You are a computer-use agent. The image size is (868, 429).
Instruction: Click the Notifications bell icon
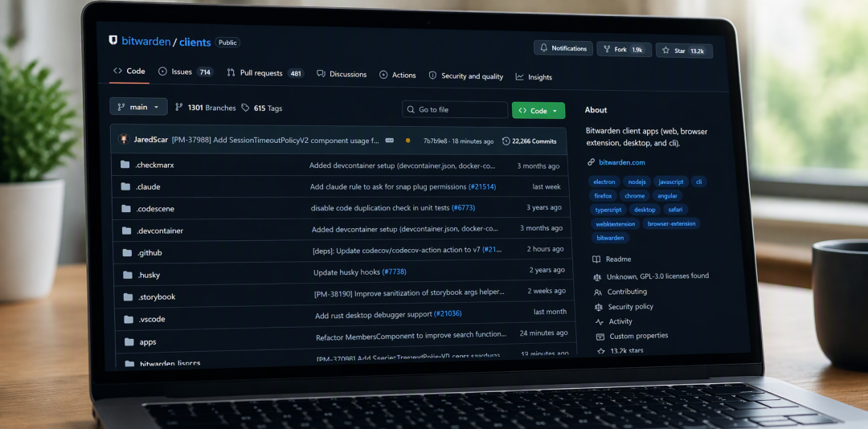tap(543, 48)
